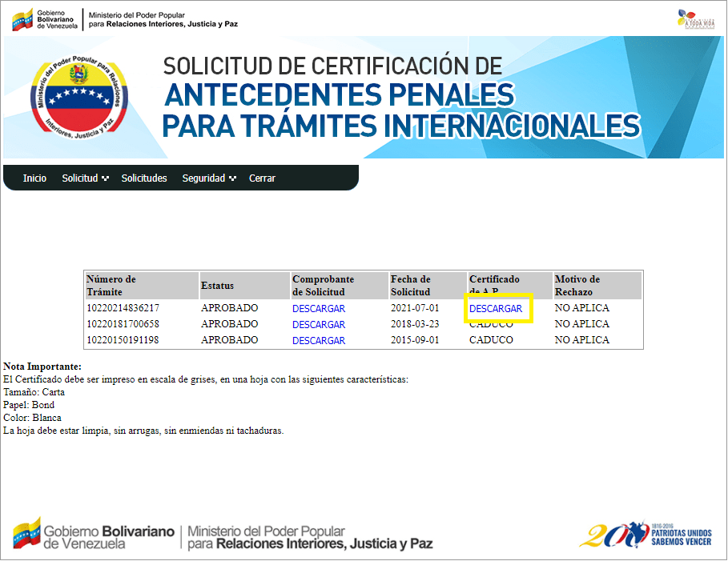
Task: Download the certificate for request 10220214836217
Action: pos(496,309)
